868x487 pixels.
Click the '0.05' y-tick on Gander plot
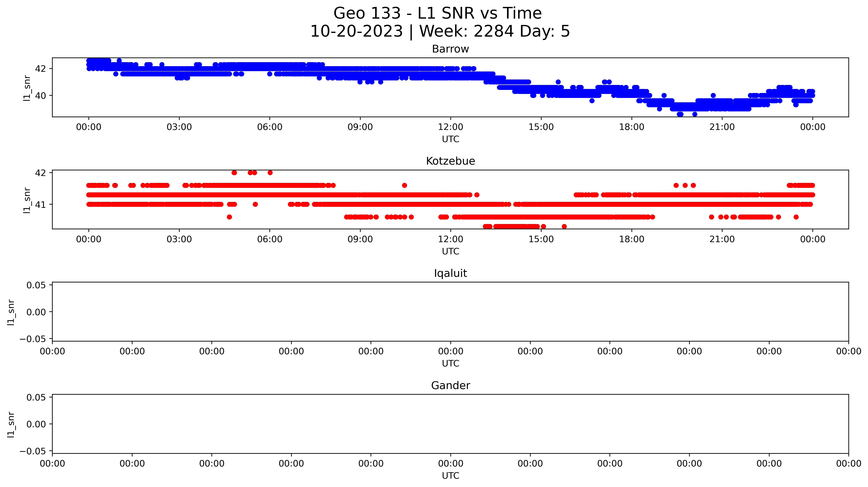pyautogui.click(x=36, y=397)
